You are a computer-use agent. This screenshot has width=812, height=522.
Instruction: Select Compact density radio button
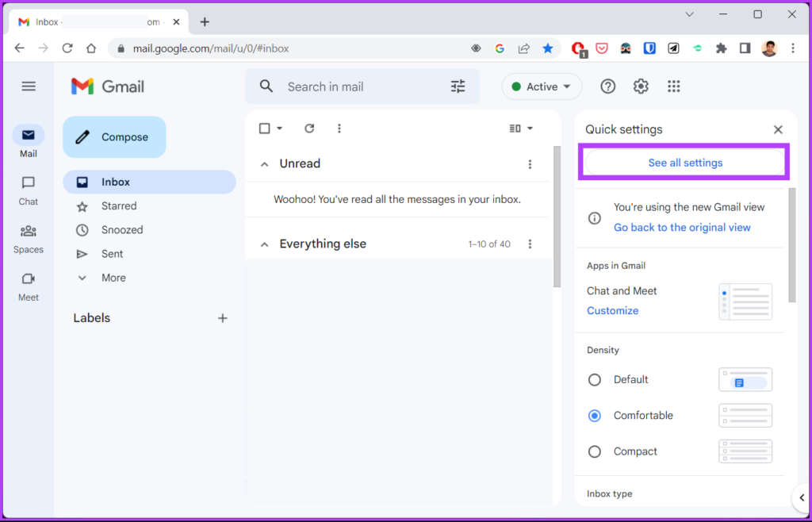(595, 451)
